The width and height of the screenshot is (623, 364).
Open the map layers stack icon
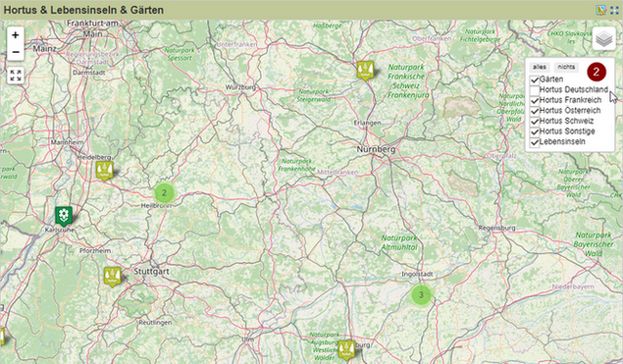(x=604, y=39)
